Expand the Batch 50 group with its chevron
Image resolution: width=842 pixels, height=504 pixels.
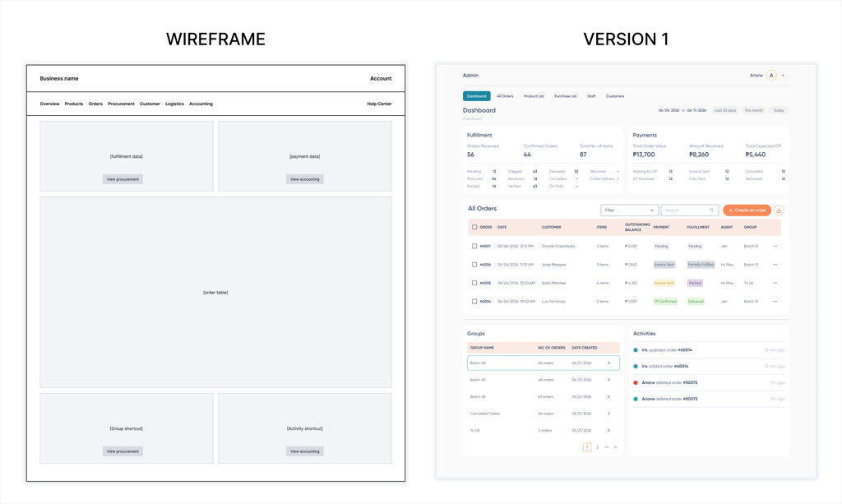pyautogui.click(x=608, y=363)
